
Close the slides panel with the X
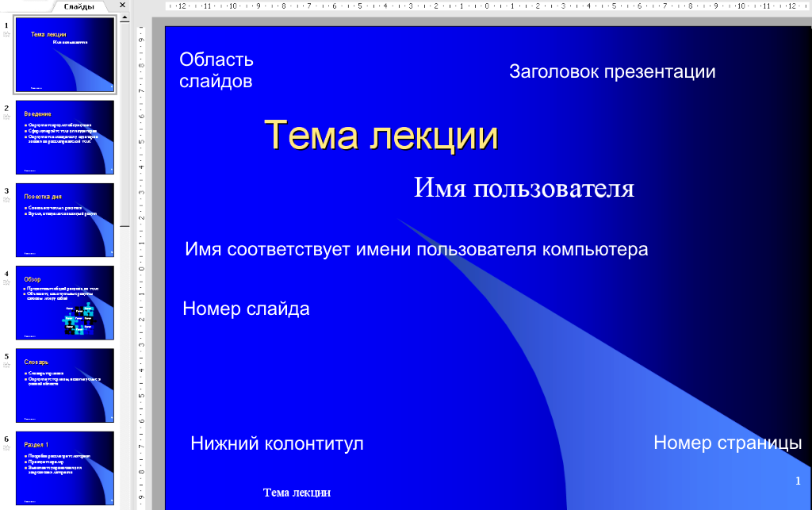coord(122,6)
